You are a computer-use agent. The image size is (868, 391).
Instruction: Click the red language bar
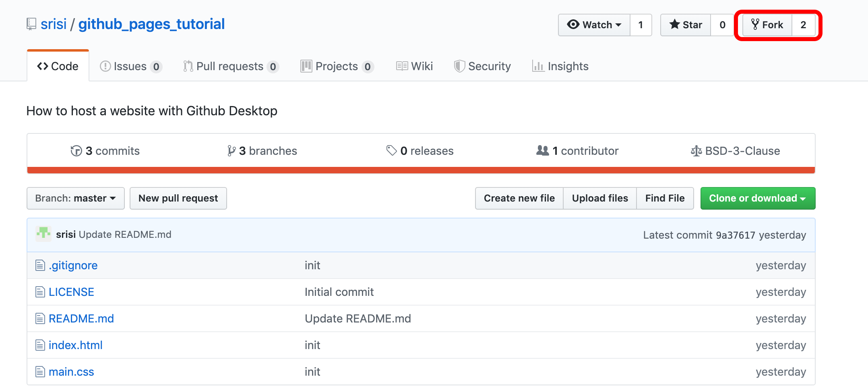coord(421,170)
